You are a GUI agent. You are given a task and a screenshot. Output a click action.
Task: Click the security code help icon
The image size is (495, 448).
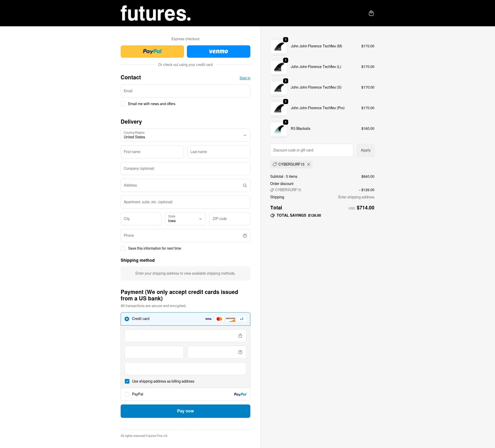[240, 352]
